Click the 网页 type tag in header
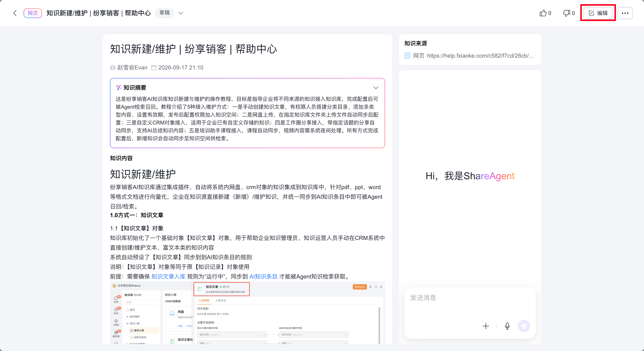Screen dimensions: 644x351 33,13
